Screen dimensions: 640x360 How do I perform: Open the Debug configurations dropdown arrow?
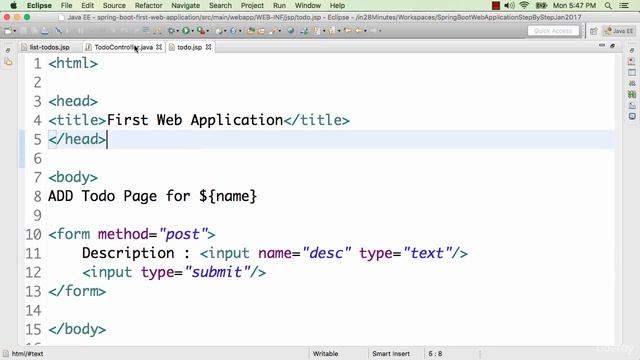pos(178,31)
